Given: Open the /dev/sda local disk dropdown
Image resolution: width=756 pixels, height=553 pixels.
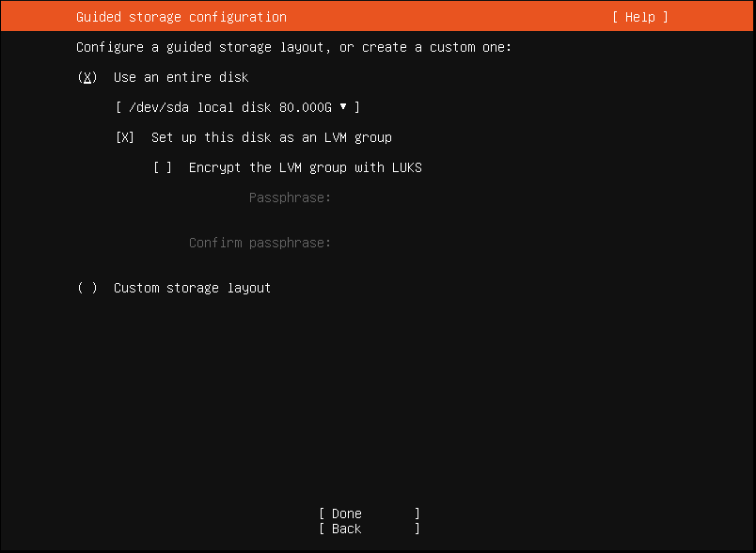Looking at the screenshot, I should click(237, 107).
